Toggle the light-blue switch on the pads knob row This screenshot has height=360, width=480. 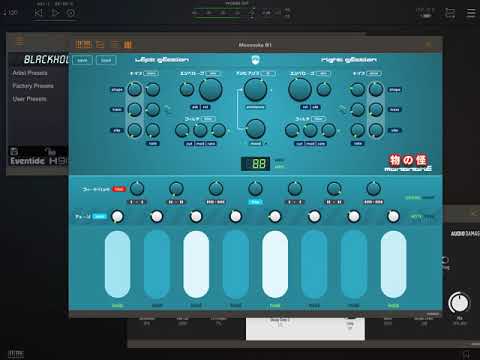click(99, 217)
